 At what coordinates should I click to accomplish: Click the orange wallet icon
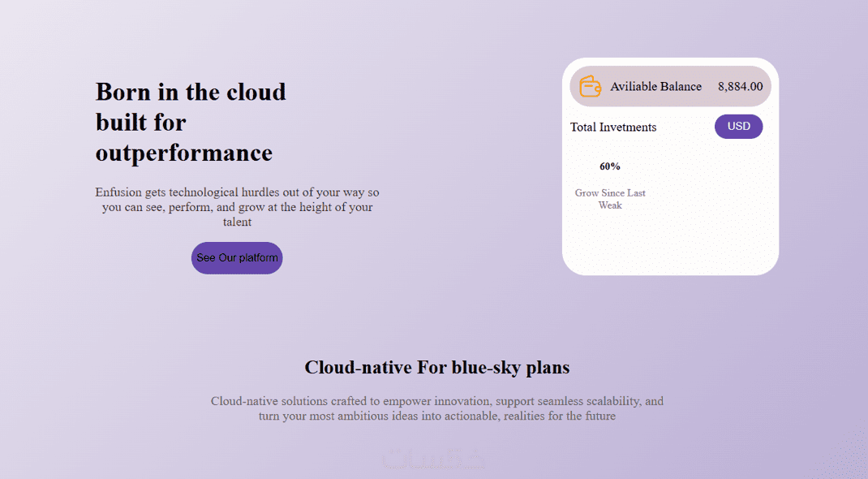pos(590,86)
